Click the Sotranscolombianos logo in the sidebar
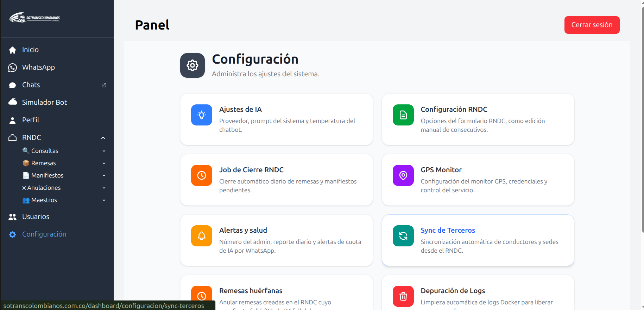The height and width of the screenshot is (310, 644). [34, 18]
